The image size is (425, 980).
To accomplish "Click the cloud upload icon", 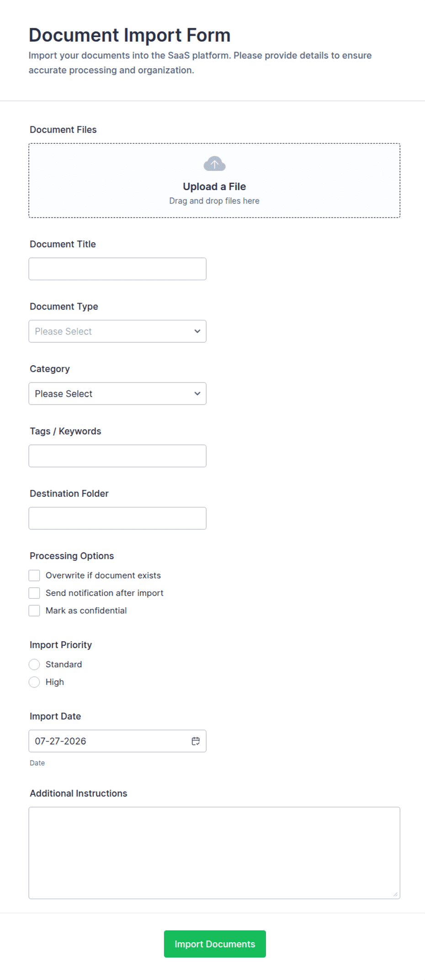I will [214, 164].
